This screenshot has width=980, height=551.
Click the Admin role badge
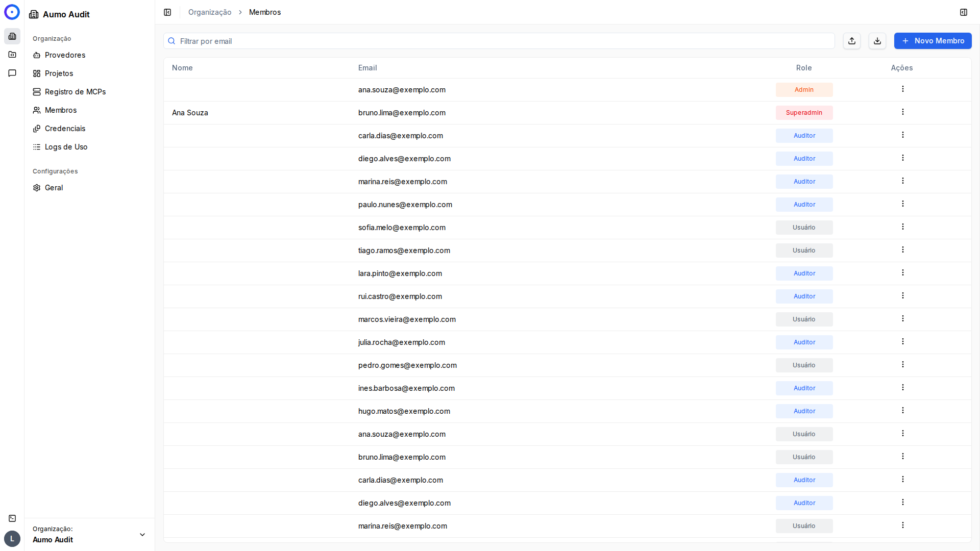(804, 90)
